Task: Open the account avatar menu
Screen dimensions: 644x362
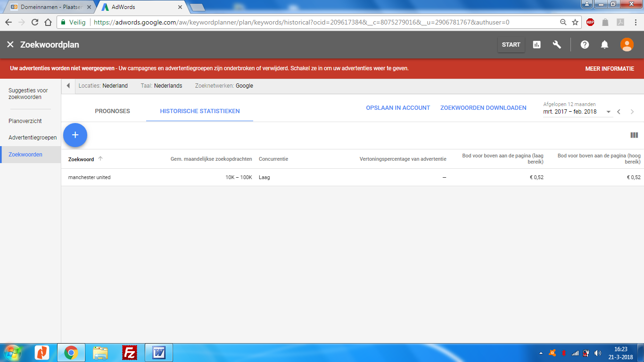Action: pyautogui.click(x=627, y=45)
